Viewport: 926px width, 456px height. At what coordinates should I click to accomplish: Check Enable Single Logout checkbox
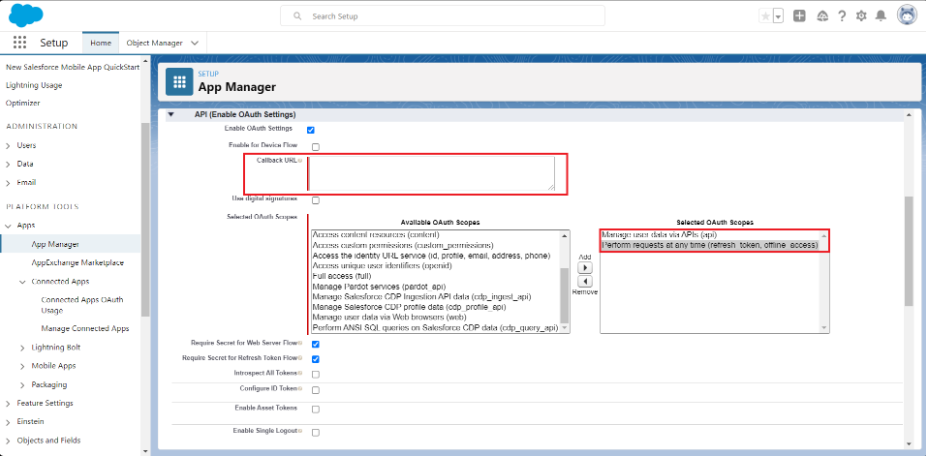(315, 432)
